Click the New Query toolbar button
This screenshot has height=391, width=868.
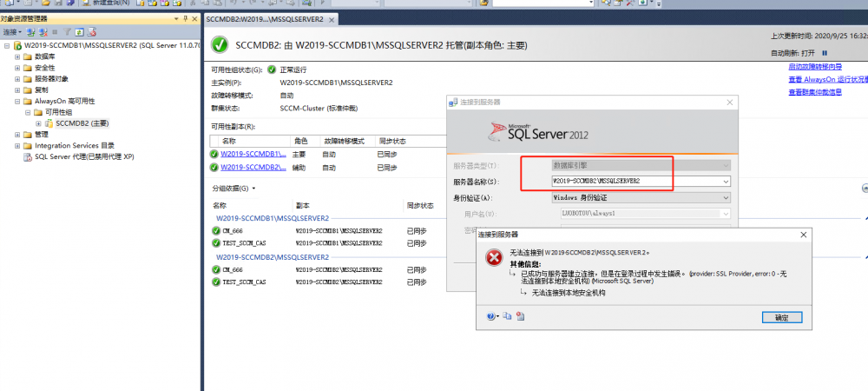(107, 3)
